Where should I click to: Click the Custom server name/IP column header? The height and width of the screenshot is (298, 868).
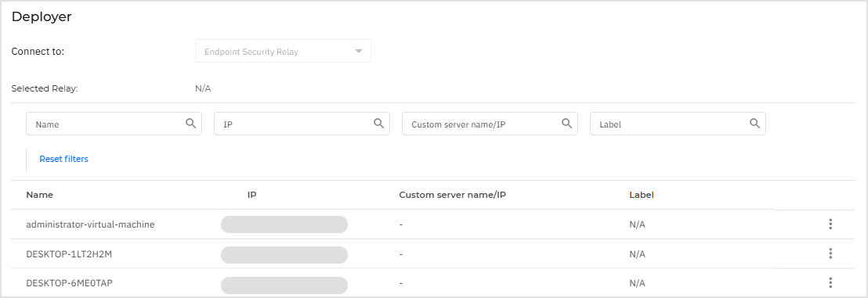click(x=454, y=195)
